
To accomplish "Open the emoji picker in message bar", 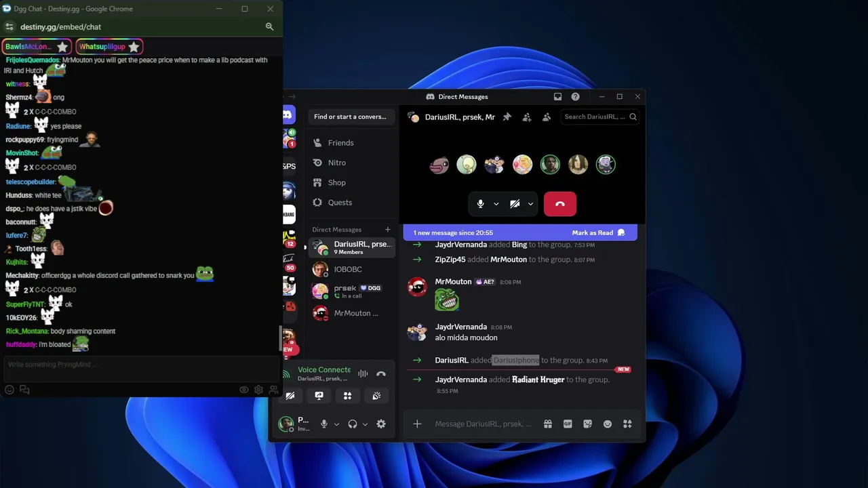I will click(608, 424).
